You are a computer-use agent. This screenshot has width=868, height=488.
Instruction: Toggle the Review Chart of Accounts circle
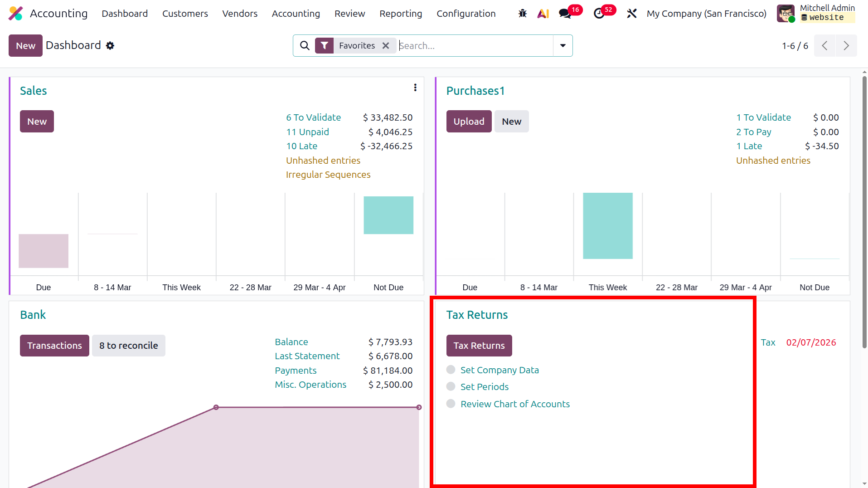click(451, 404)
